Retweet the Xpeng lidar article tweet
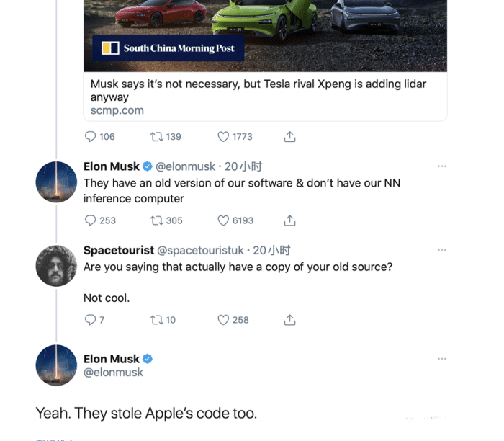Viewport: 504px width, 441px height. tap(156, 137)
